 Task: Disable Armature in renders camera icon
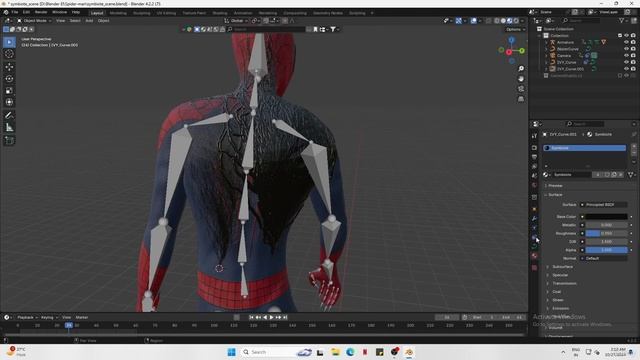tap(633, 42)
